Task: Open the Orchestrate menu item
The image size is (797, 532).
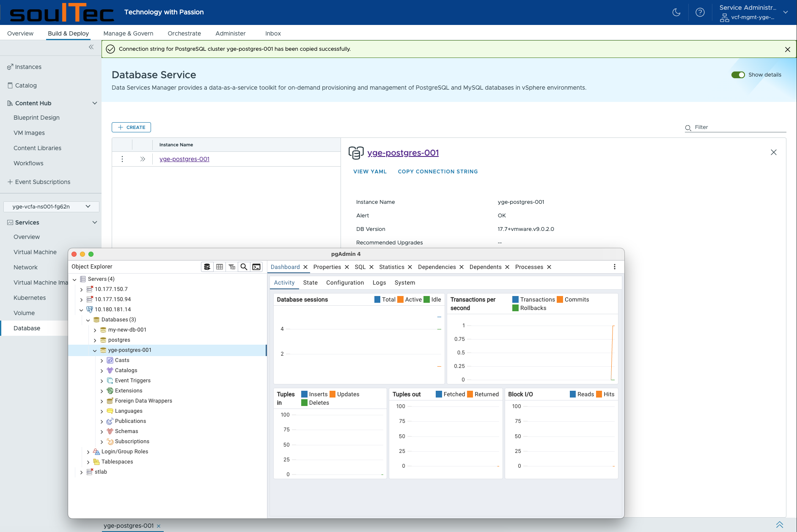Action: (x=184, y=33)
